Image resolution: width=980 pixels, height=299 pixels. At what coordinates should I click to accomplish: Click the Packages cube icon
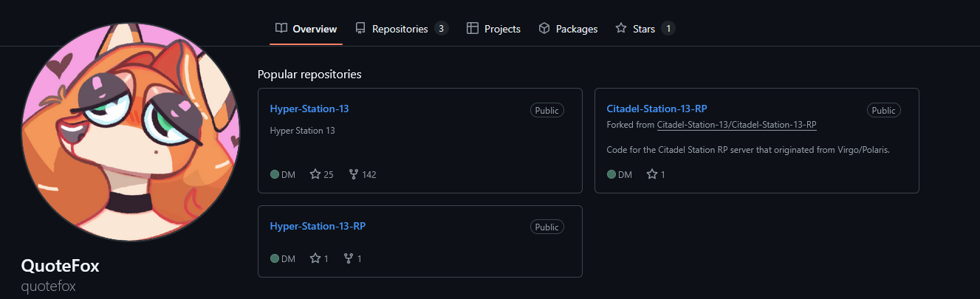tap(544, 29)
